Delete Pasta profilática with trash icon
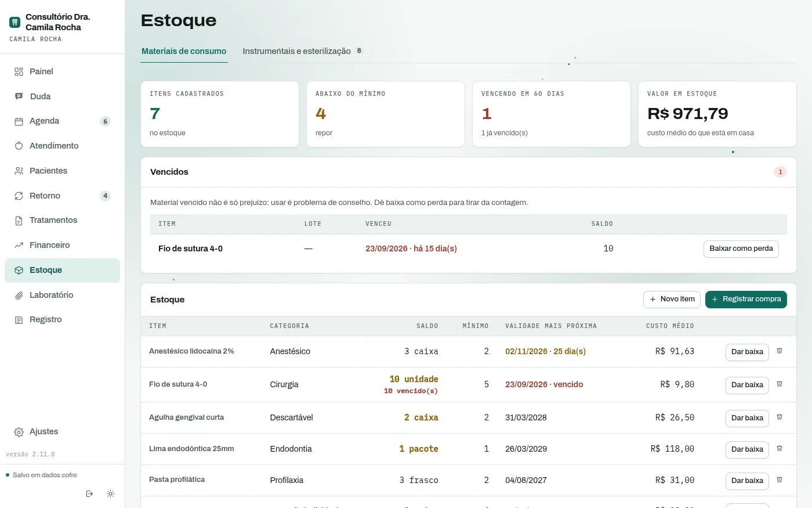Viewport: 812px width, 508px height. (x=780, y=480)
